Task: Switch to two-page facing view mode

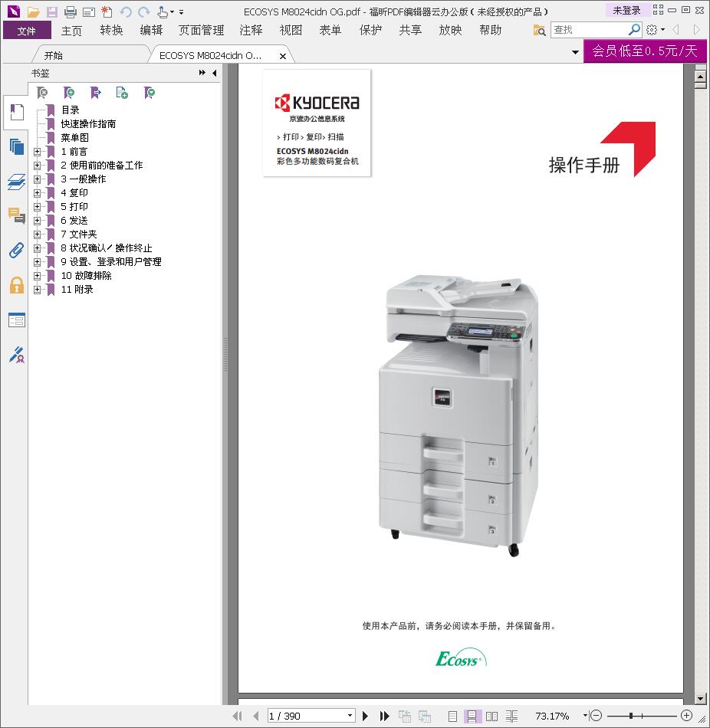Action: click(x=491, y=716)
